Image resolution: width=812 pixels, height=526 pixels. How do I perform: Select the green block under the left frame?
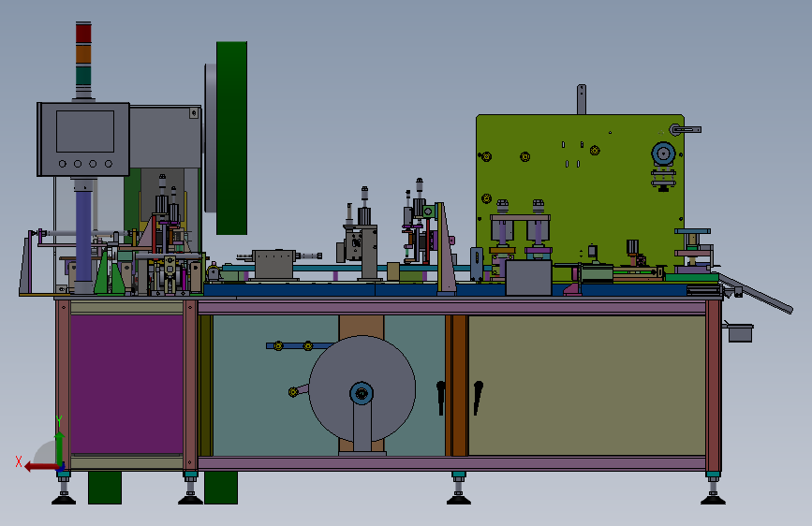(x=105, y=488)
